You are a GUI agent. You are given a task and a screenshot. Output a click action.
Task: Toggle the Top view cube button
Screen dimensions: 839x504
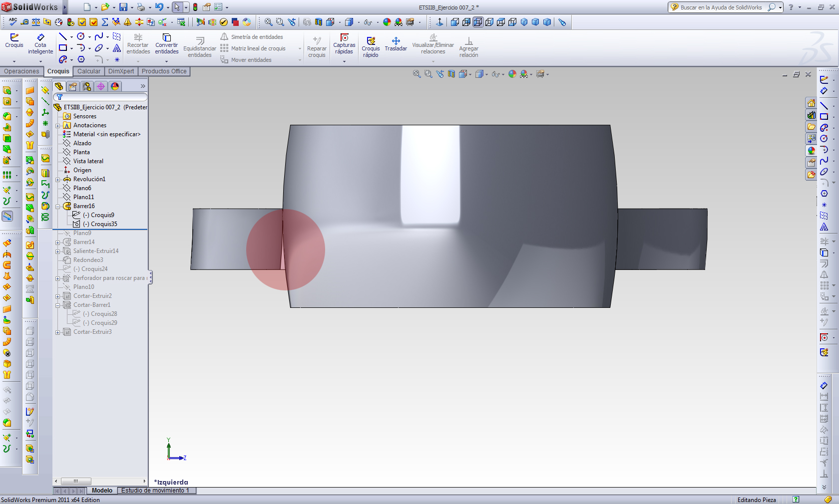501,22
